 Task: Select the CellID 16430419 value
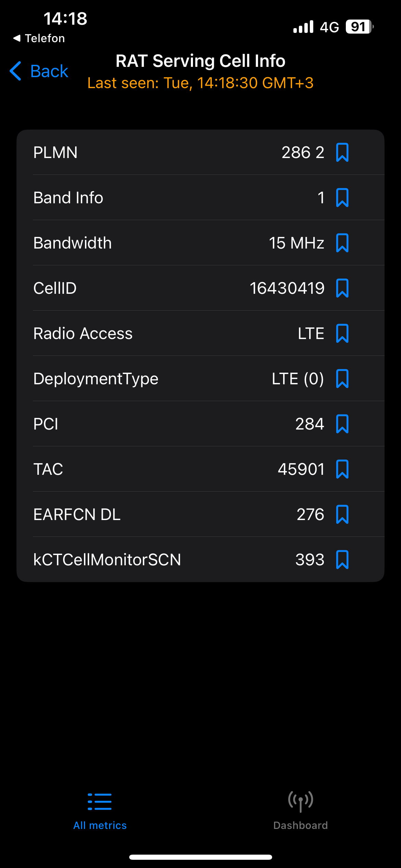coord(287,288)
